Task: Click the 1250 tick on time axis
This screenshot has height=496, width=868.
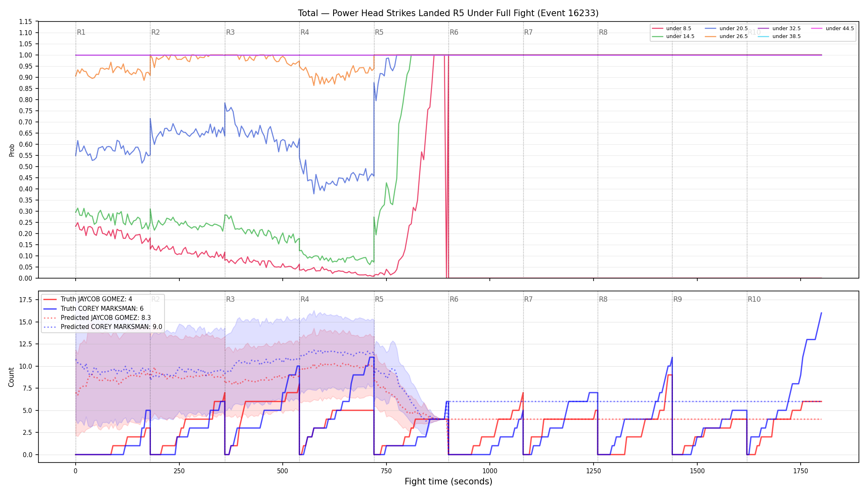Action: [594, 471]
